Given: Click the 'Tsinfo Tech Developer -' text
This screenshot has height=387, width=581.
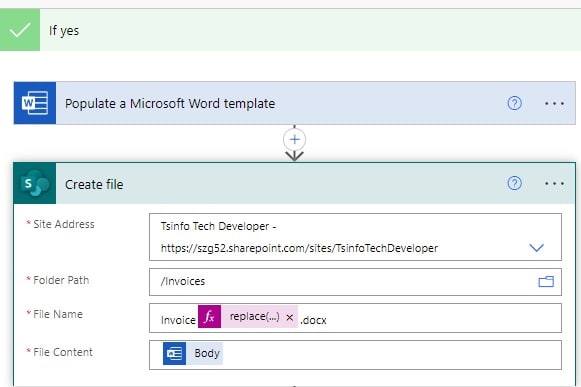Looking at the screenshot, I should 219,226.
